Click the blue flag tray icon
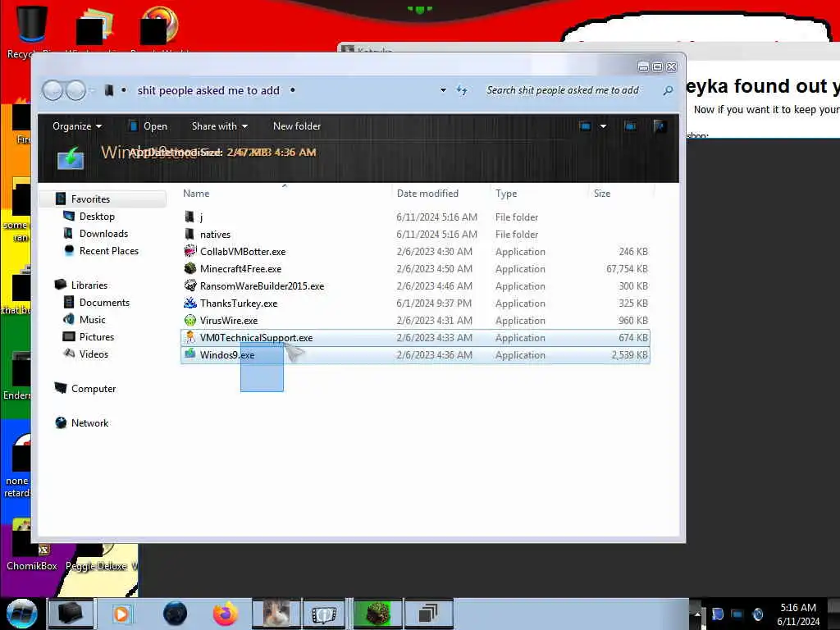 point(717,614)
